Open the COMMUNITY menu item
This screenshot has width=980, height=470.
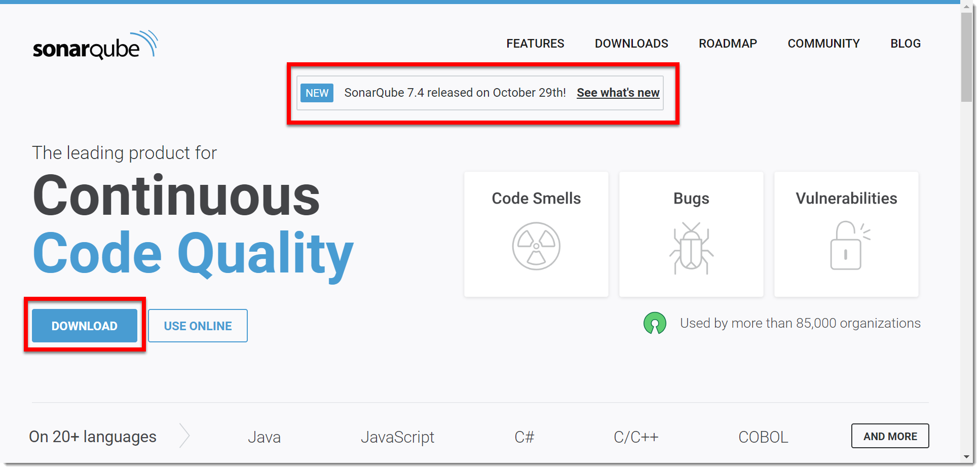[x=823, y=44]
